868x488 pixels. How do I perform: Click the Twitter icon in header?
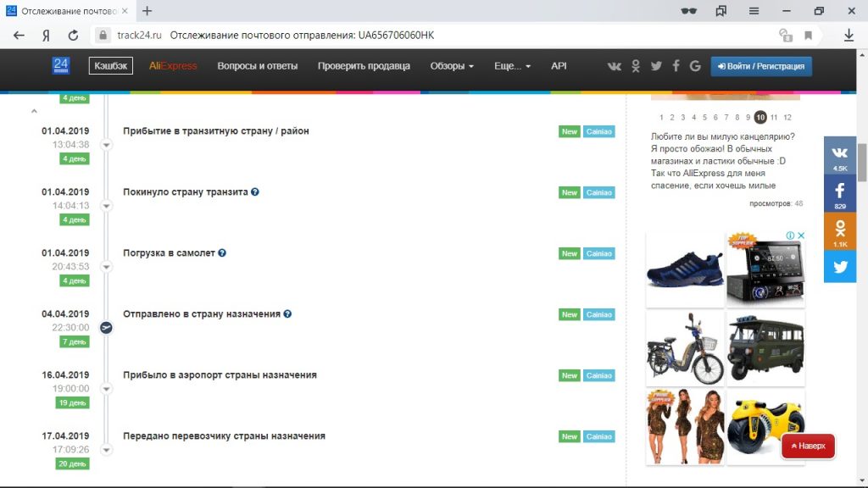click(656, 66)
